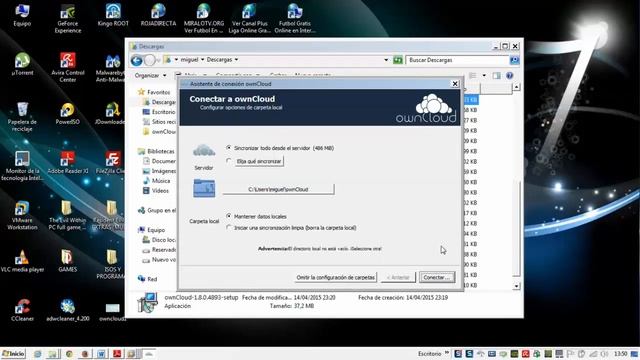The height and width of the screenshot is (360, 640).
Task: Open the address bar history dropdown
Action: pyautogui.click(x=386, y=60)
